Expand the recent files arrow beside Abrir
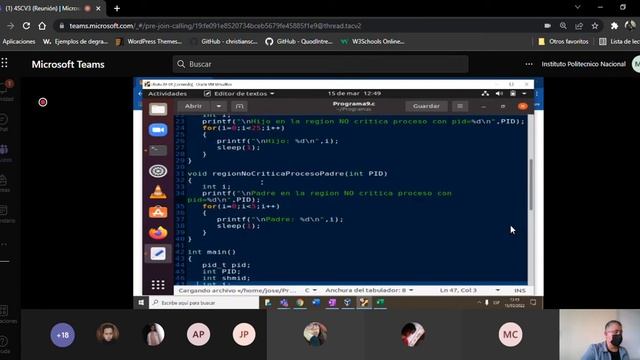Image resolution: width=640 pixels, height=360 pixels. [219, 106]
